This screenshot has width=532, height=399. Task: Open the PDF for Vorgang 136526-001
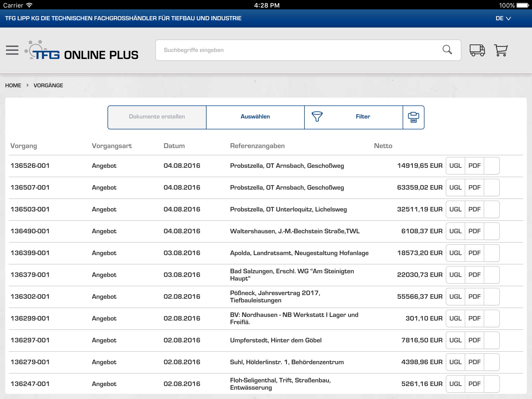474,166
